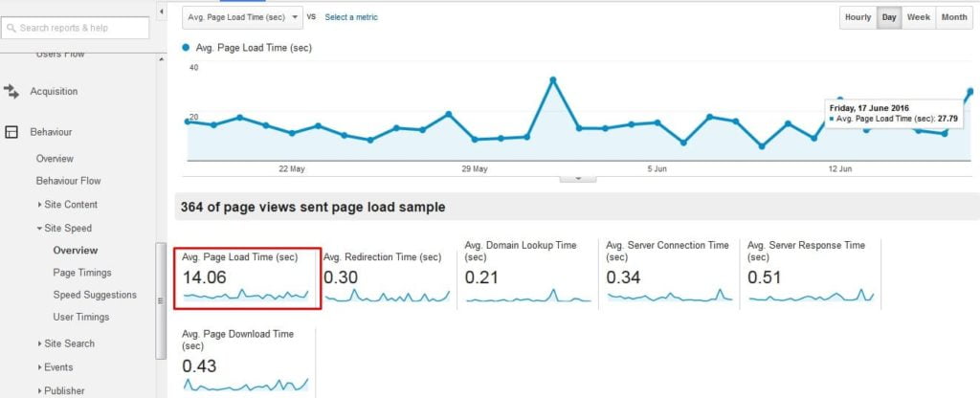The width and height of the screenshot is (980, 398).
Task: Collapse sidebar using the left arrow
Action: [161, 11]
